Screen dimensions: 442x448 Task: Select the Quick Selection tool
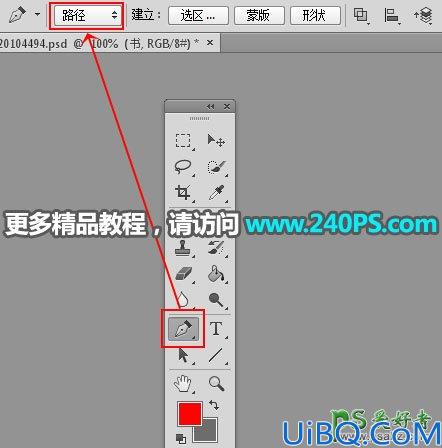click(x=216, y=167)
